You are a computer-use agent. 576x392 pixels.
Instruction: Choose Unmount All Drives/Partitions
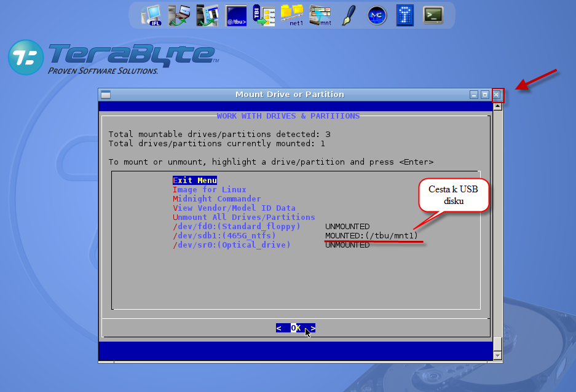click(244, 217)
